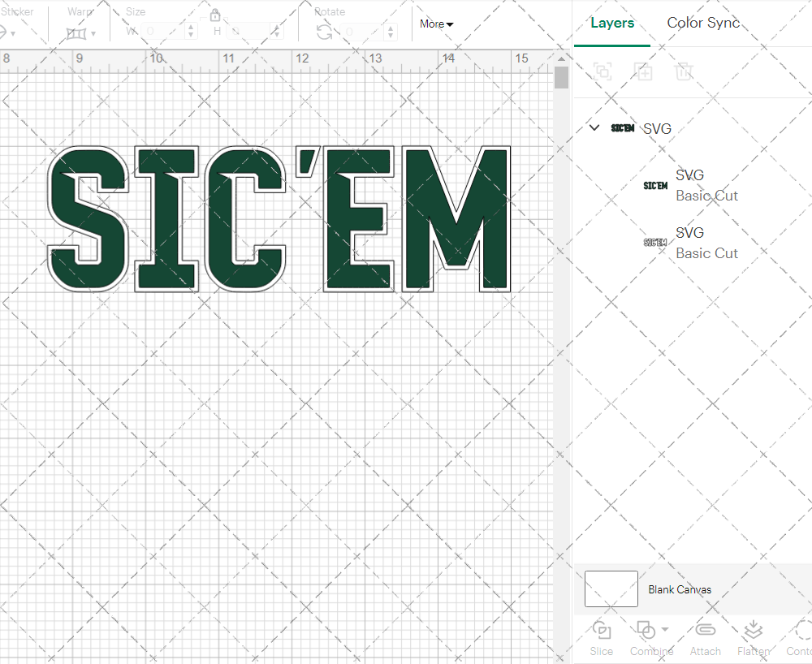Screen dimensions: 812x664
Task: Click the Delete layer trash icon
Action: tap(684, 71)
